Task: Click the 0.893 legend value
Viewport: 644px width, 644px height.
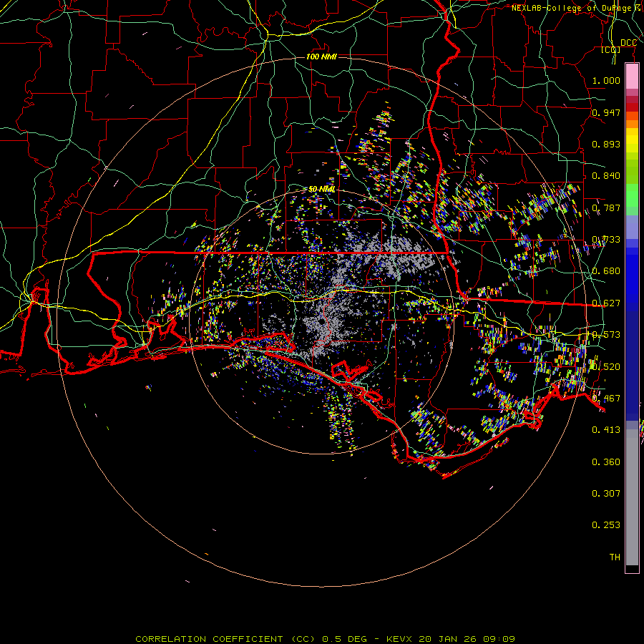Action: coord(606,144)
